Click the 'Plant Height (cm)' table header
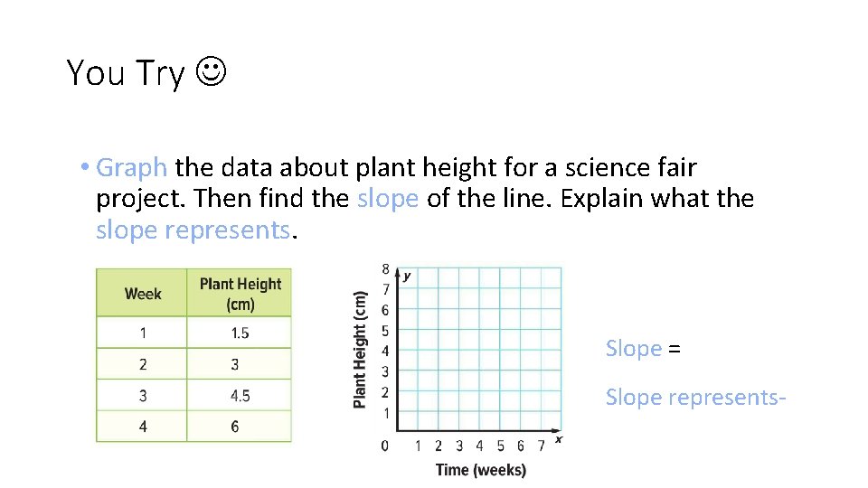The height and width of the screenshot is (488, 868). click(240, 293)
